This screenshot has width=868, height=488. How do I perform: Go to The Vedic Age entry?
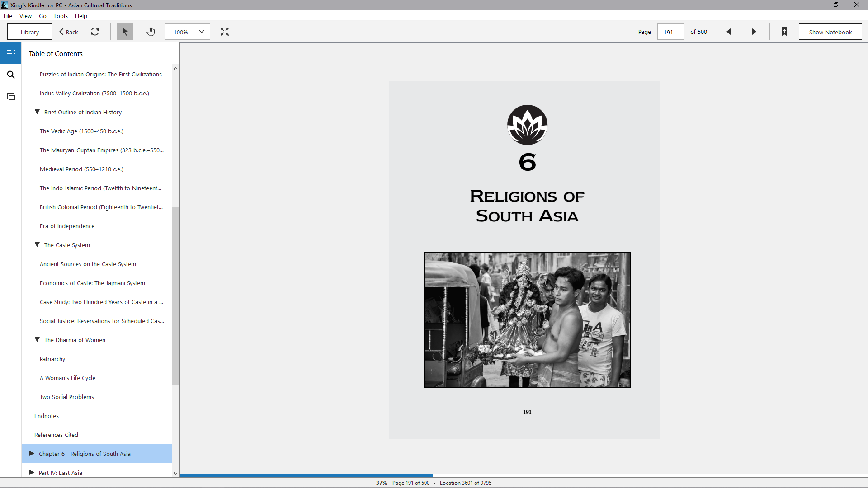point(81,131)
